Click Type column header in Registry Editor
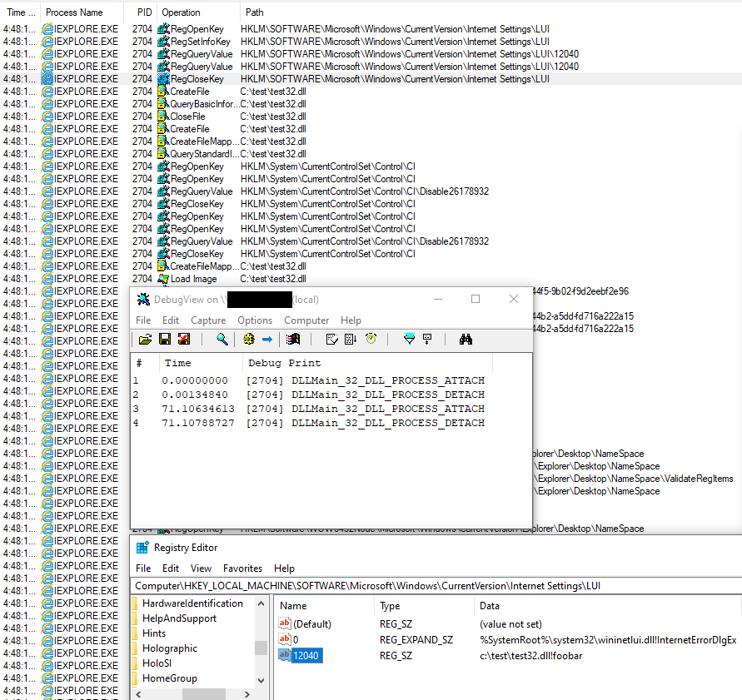 click(x=425, y=605)
